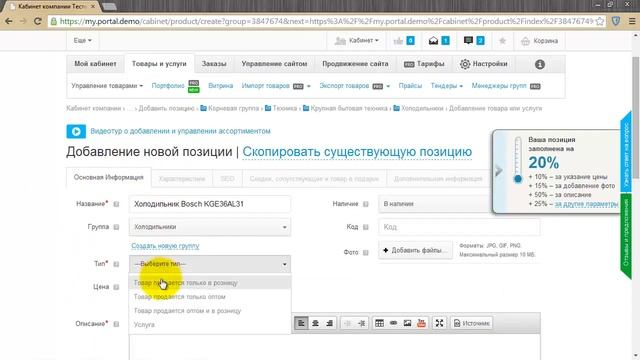The image size is (640, 360).
Task: Click help icon next to Название
Action: [116, 204]
